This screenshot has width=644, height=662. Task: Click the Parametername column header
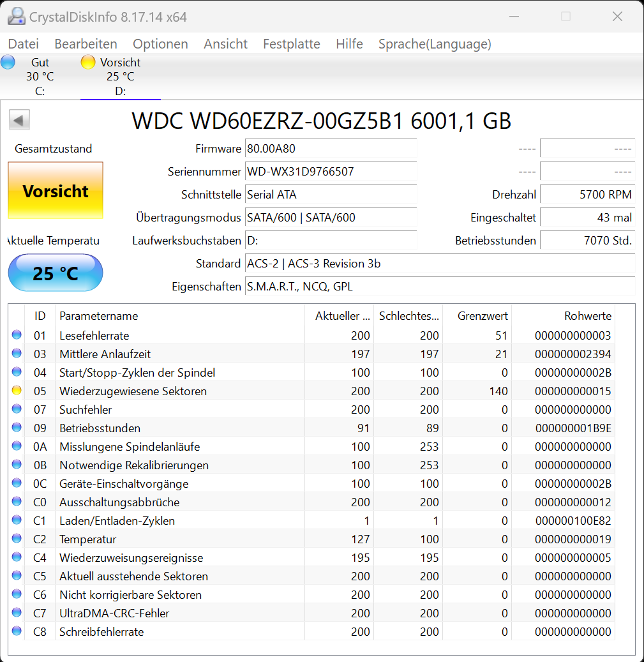click(x=180, y=316)
